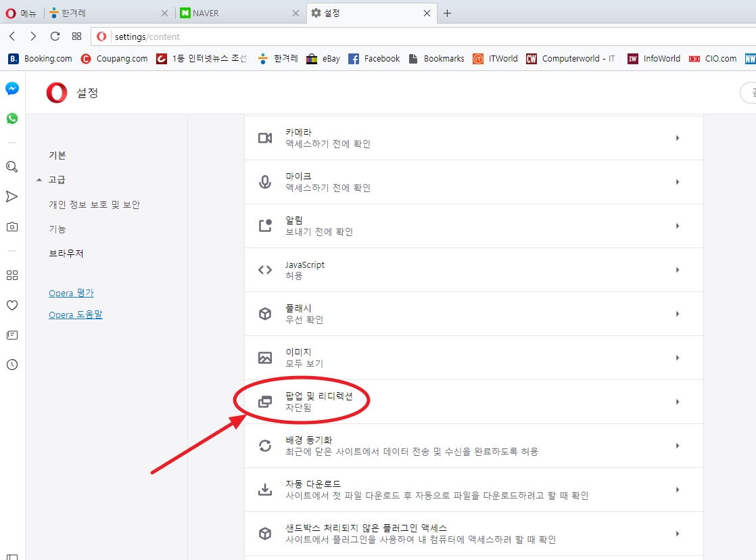Screen dimensions: 756x560
Task: Click the Opera 도움말 link
Action: click(x=75, y=315)
